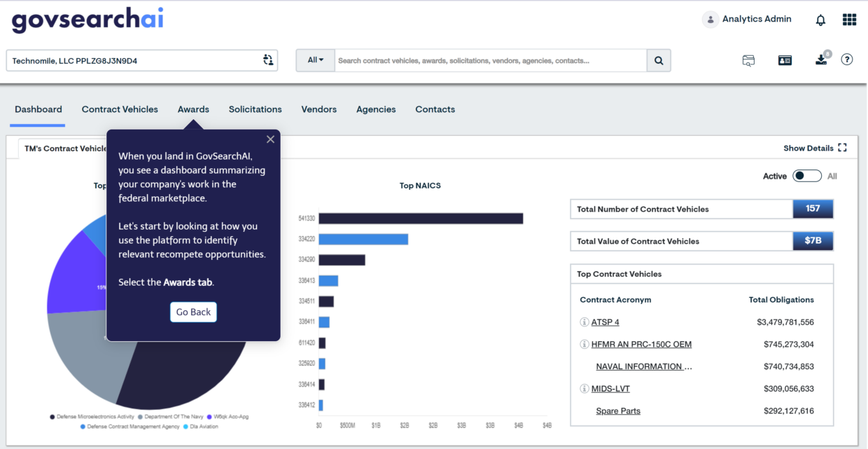Click the main search input field

[x=491, y=60]
